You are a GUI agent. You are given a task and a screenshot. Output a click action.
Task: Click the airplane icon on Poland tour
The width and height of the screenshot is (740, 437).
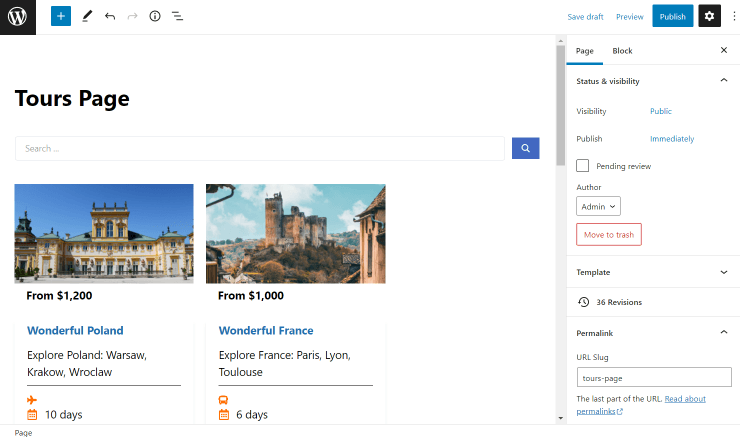point(32,400)
